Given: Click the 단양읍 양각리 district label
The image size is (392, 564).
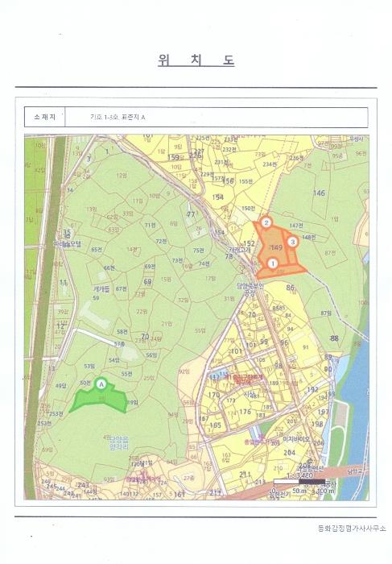Looking at the screenshot, I should click(119, 443).
